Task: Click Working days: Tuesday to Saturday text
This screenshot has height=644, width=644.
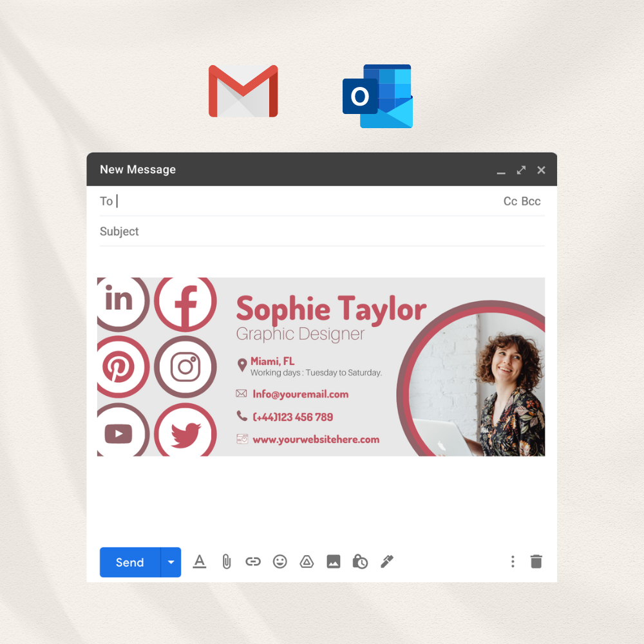Action: 316,372
